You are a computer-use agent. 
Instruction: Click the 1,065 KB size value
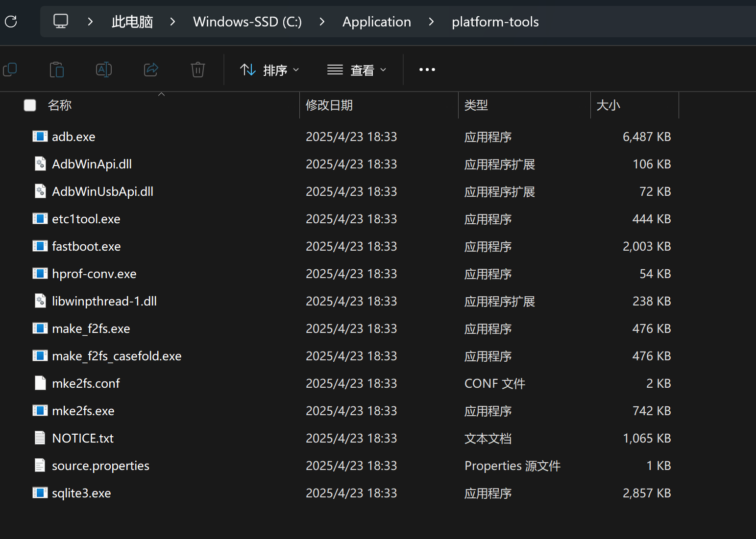click(x=647, y=438)
